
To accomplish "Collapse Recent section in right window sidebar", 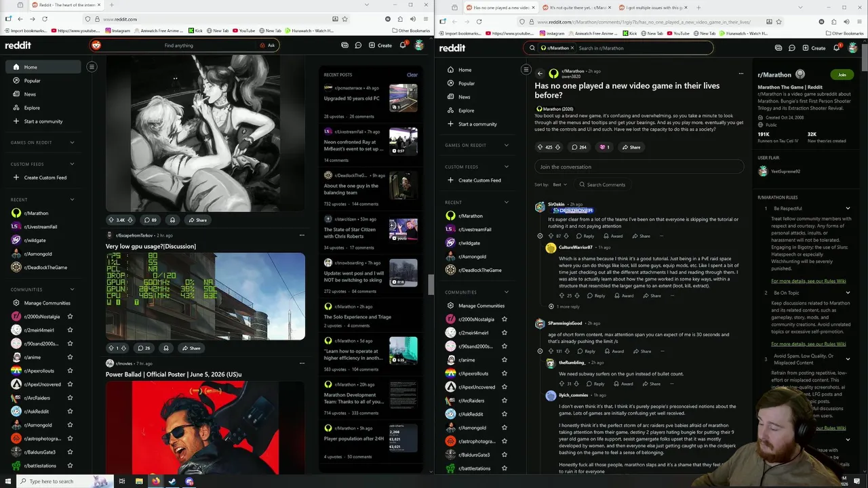I will coord(506,202).
